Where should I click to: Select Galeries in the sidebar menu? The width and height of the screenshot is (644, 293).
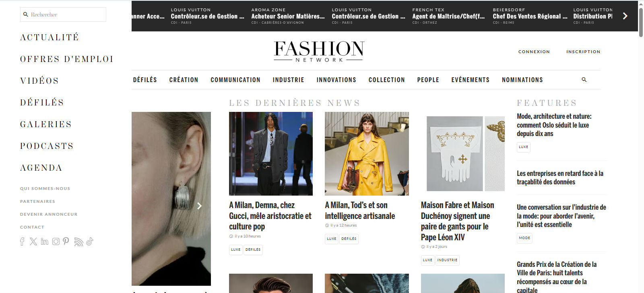[x=46, y=124]
